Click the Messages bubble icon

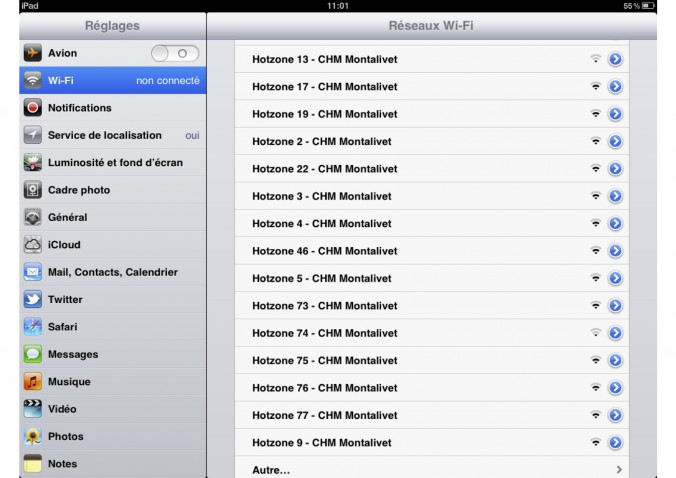click(33, 354)
